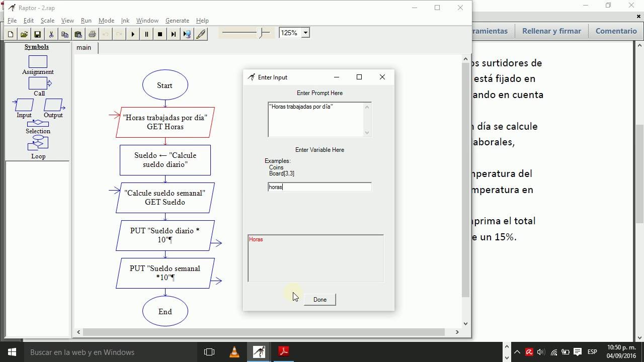This screenshot has width=644, height=362.
Task: Run the flowchart with the Play button
Action: coord(133,34)
